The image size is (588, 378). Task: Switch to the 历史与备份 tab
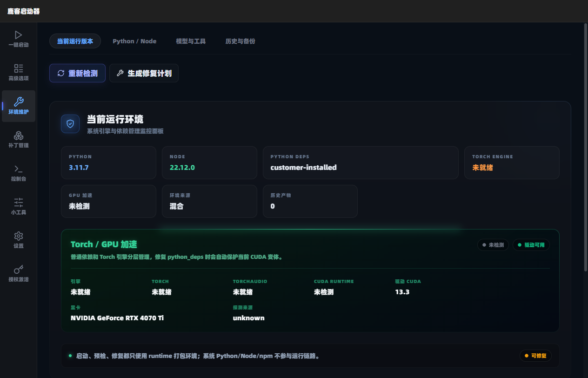(240, 41)
